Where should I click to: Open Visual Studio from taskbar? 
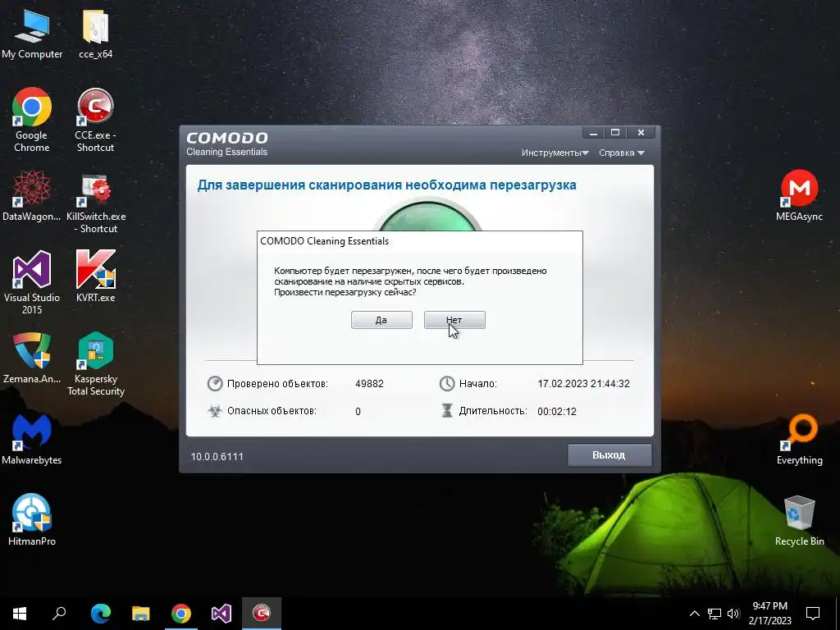pos(221,614)
